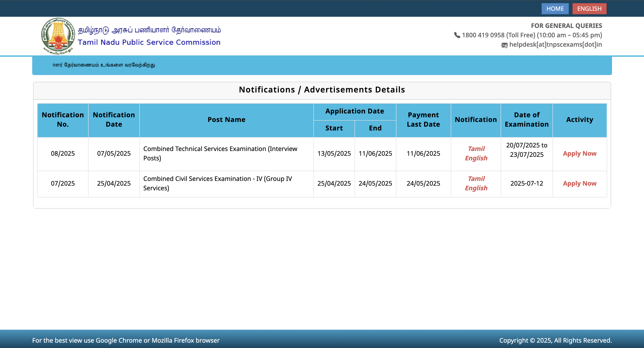This screenshot has width=644, height=348.
Task: Click the HOME navigation button
Action: click(555, 8)
